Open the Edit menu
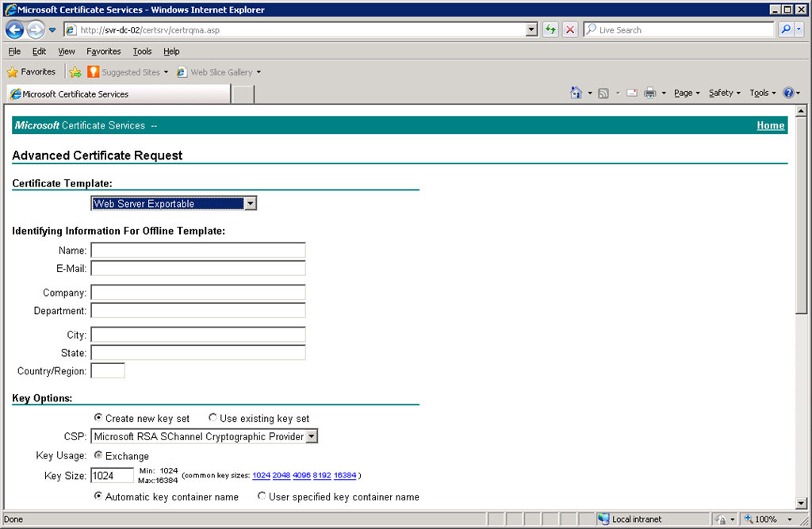The width and height of the screenshot is (812, 529). pos(39,52)
